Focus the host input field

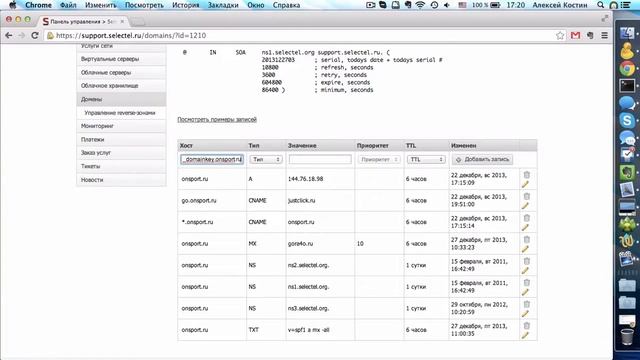[212, 160]
